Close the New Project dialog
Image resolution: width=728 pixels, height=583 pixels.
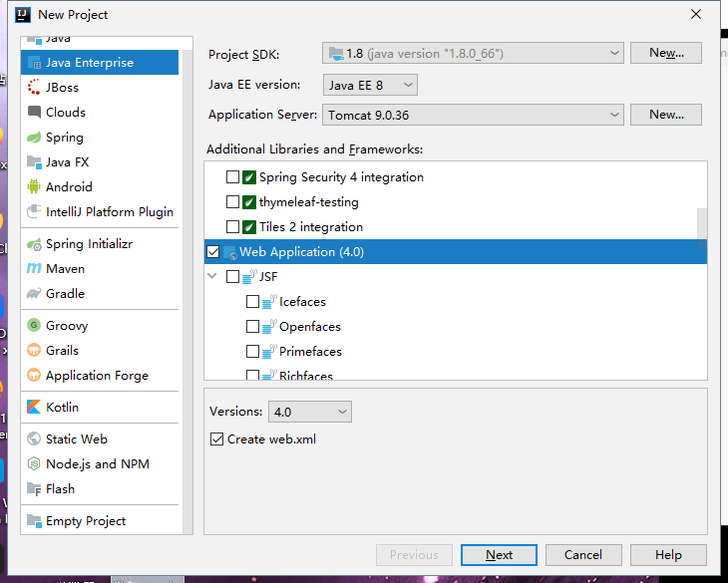695,14
